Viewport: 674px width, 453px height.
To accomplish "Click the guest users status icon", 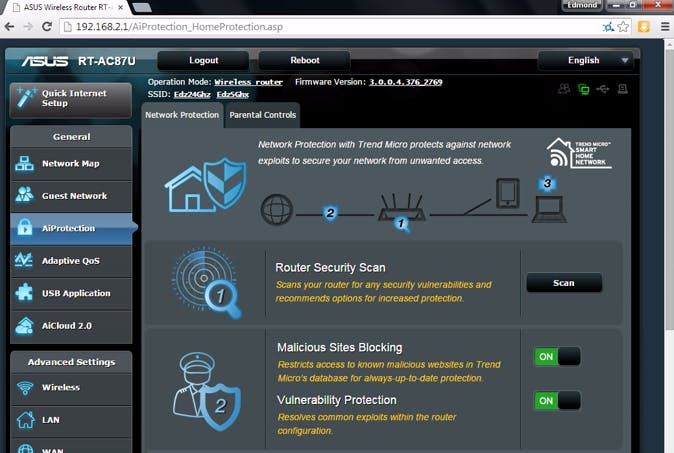I will (x=564, y=89).
